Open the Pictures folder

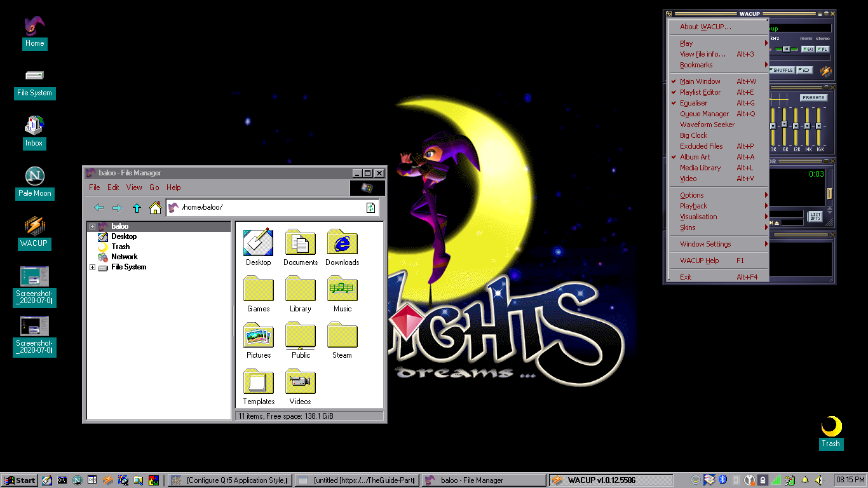[x=259, y=341]
